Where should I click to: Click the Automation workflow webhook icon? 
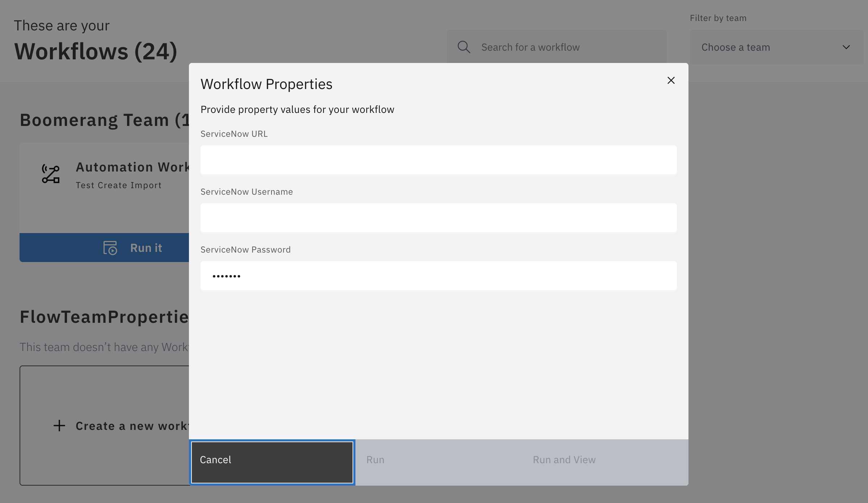[x=51, y=174]
